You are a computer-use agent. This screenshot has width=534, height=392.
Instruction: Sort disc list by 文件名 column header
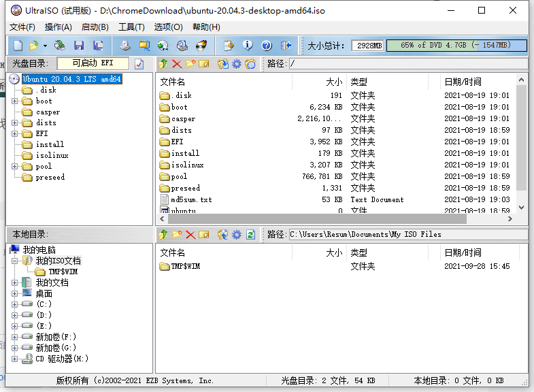224,82
